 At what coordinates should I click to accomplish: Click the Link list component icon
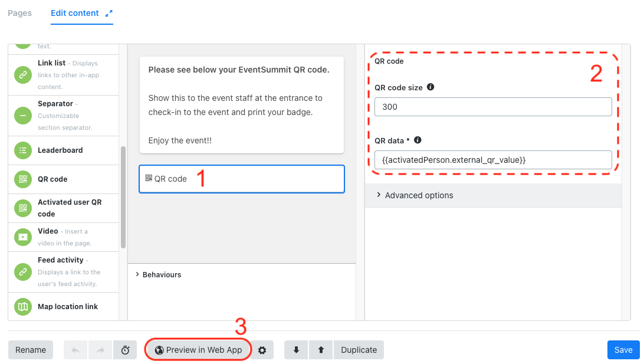23,75
